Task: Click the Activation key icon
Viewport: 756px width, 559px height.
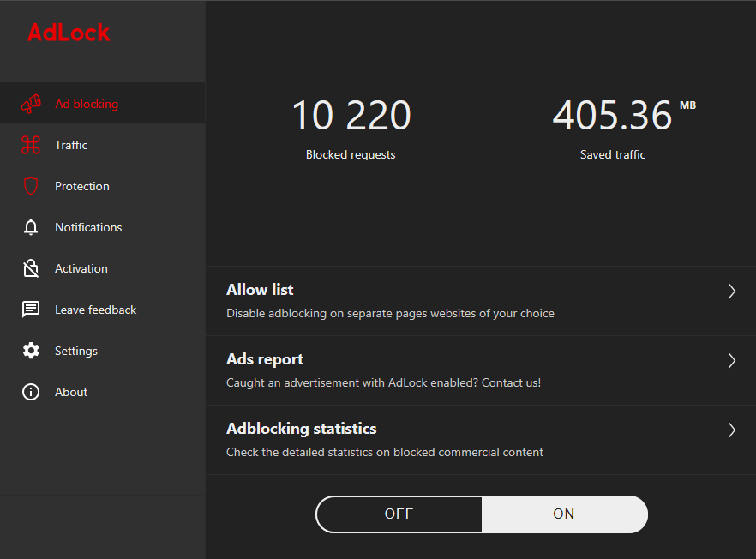Action: coord(31,267)
